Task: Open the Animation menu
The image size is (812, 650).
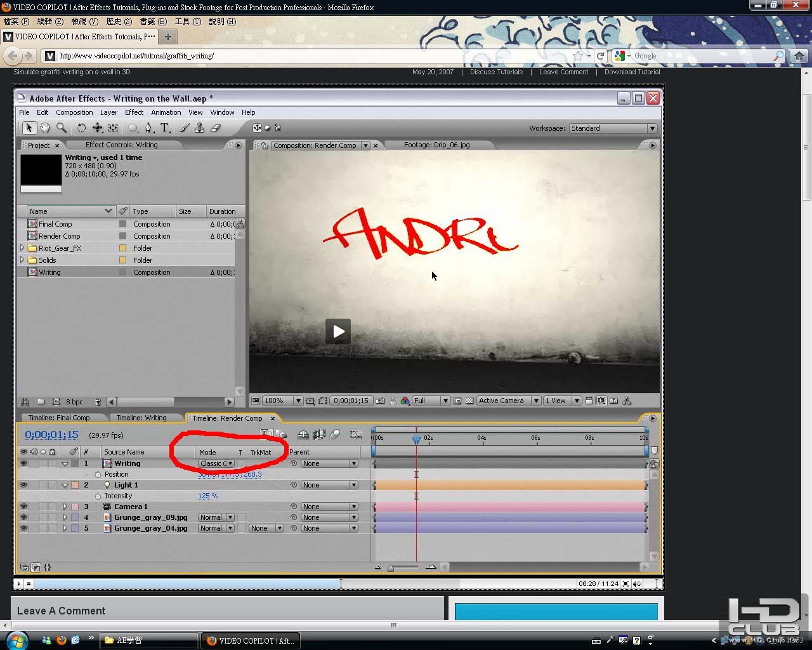Action: pos(166,112)
